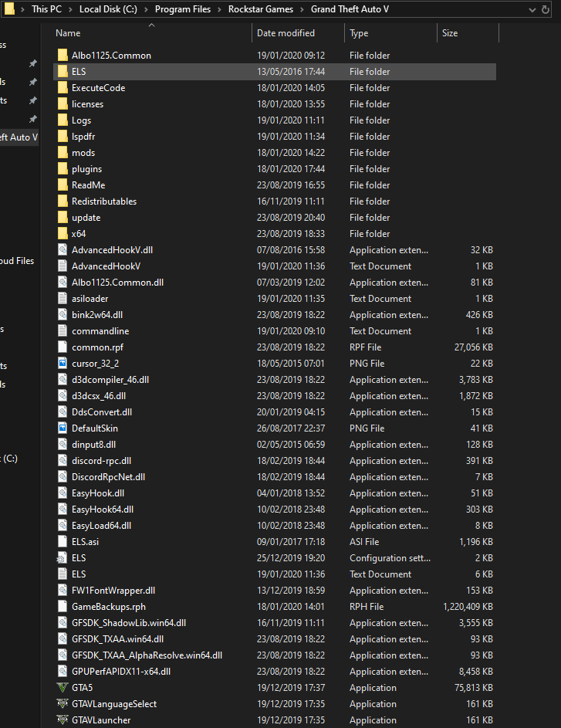
Task: Click the GTA5 application icon
Action: (x=63, y=688)
